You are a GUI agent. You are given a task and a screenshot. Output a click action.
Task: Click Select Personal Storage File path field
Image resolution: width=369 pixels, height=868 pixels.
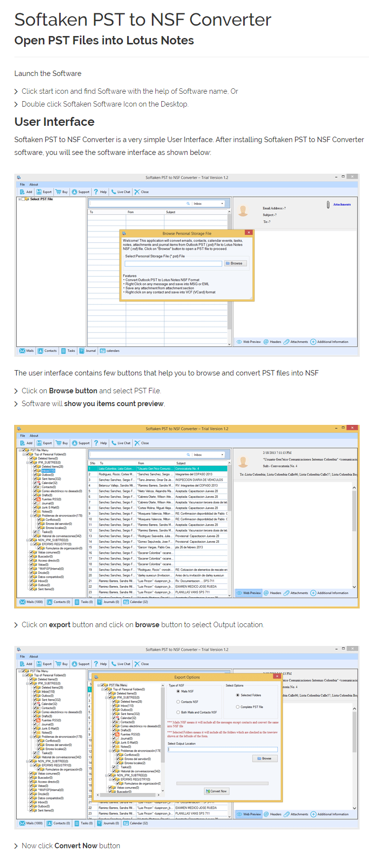point(173,264)
